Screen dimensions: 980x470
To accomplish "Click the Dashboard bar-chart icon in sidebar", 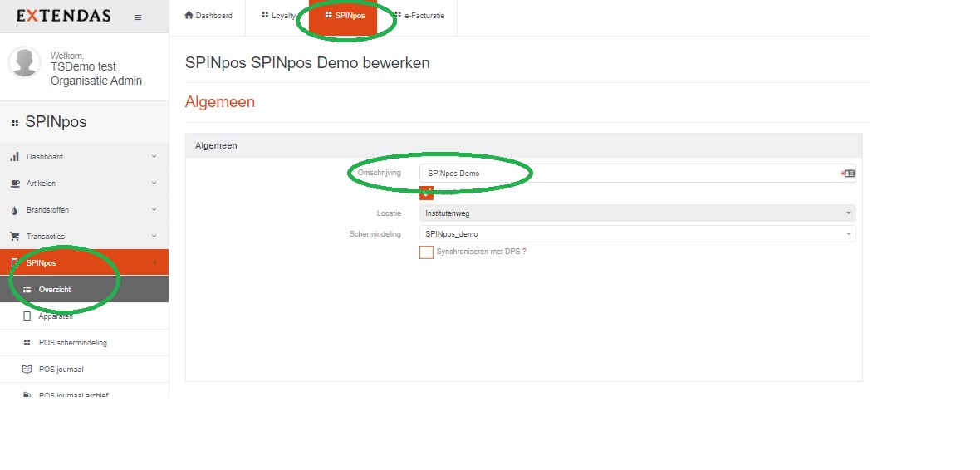I will coord(15,157).
